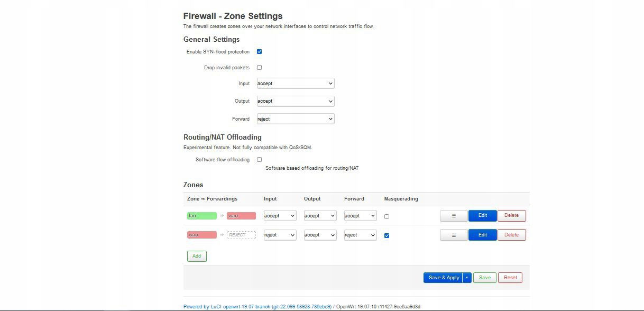The width and height of the screenshot is (644, 311).
Task: Open the general Output policy dropdown
Action: [296, 101]
